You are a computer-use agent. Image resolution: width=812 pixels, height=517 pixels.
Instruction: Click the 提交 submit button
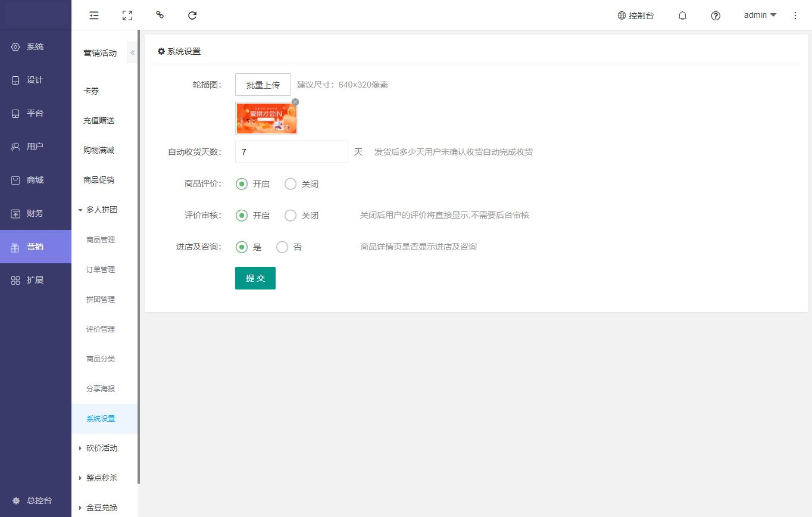[255, 278]
